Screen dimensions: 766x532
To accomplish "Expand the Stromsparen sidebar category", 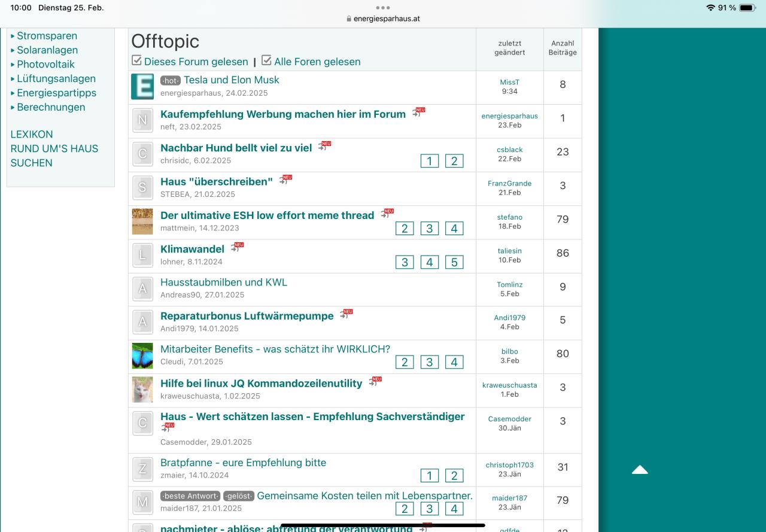I will click(47, 36).
